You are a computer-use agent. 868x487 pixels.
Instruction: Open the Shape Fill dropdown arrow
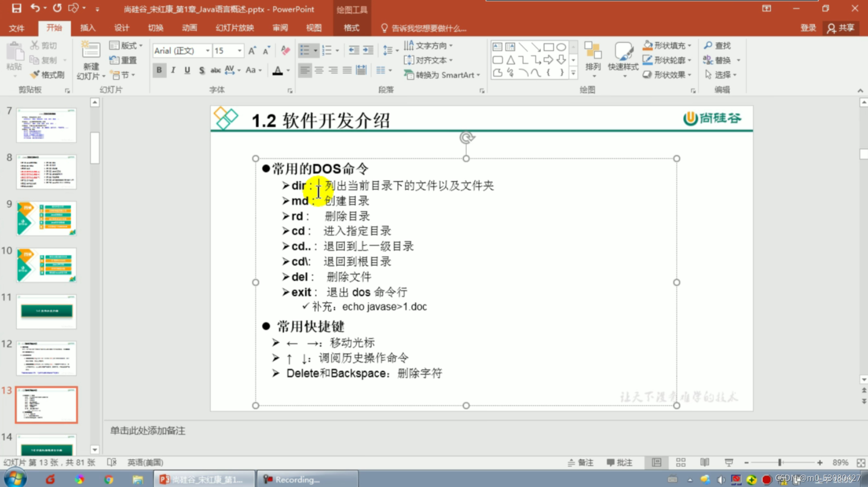point(690,45)
